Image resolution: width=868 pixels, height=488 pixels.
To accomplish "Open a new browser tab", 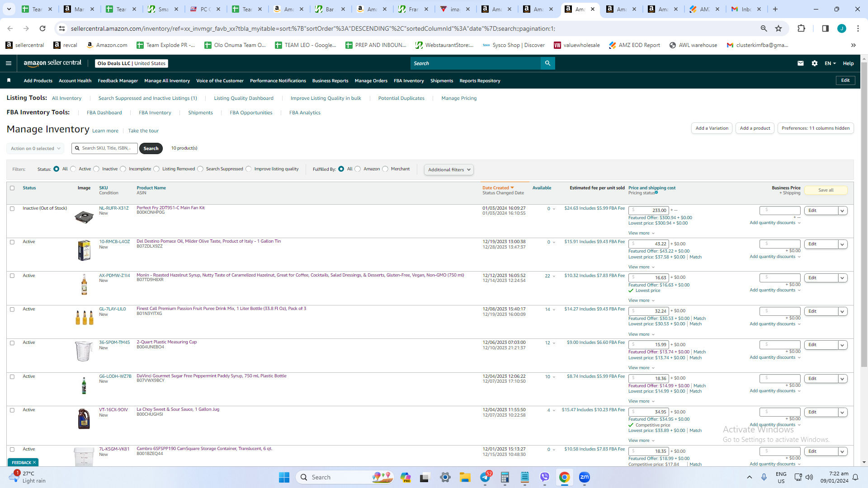I will point(775,9).
